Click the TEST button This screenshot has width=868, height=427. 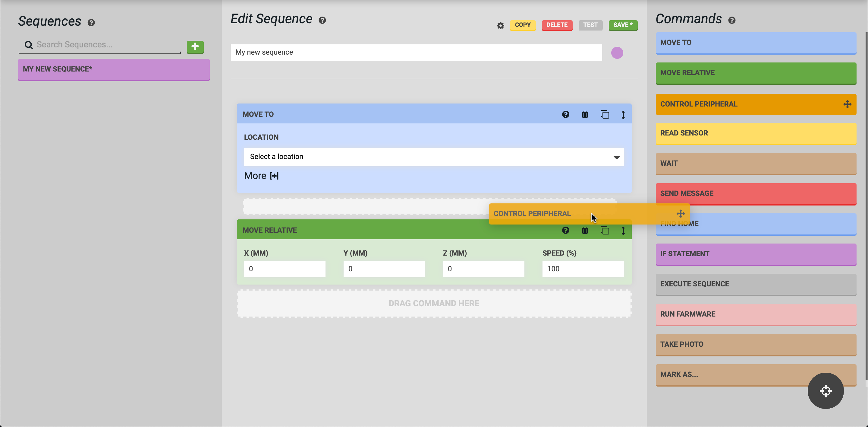tap(590, 25)
